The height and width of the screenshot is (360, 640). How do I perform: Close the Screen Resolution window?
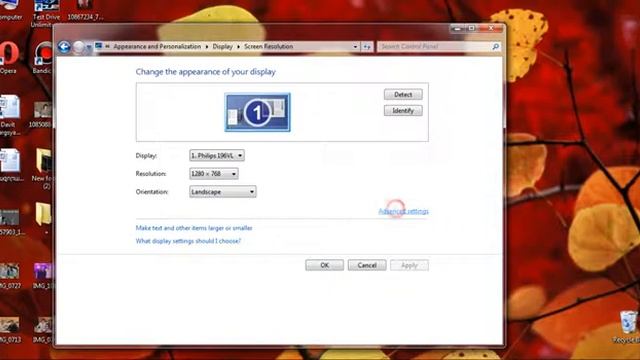point(491,28)
